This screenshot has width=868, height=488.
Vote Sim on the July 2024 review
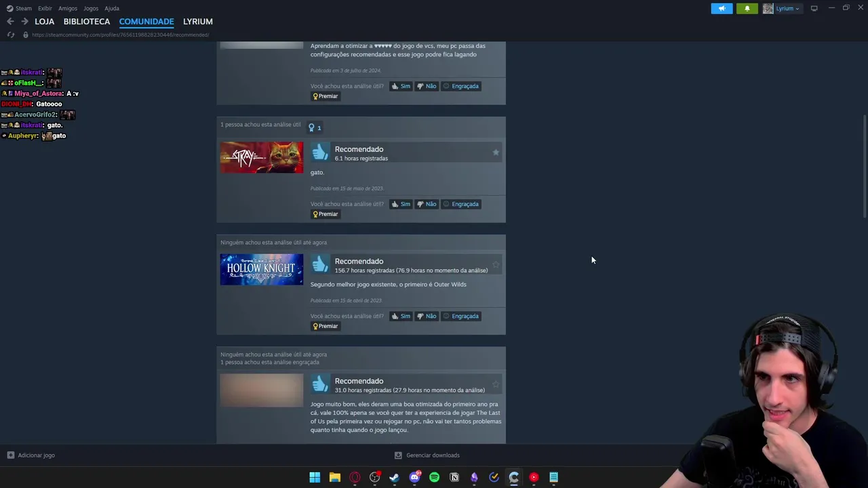coord(401,86)
